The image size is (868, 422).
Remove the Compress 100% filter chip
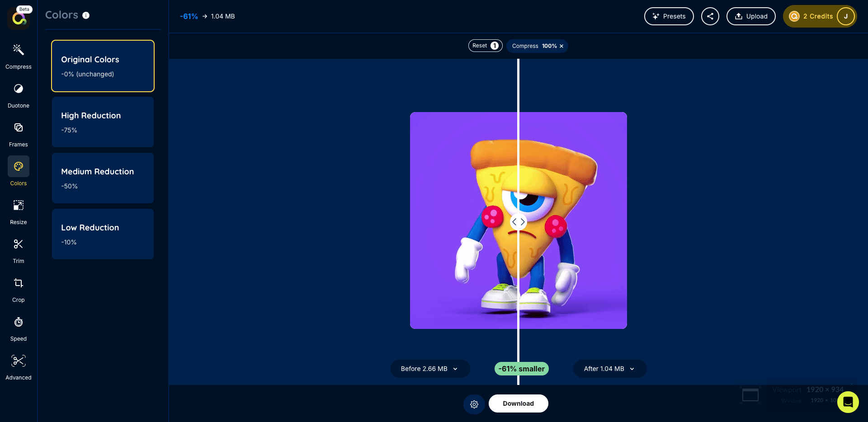561,46
